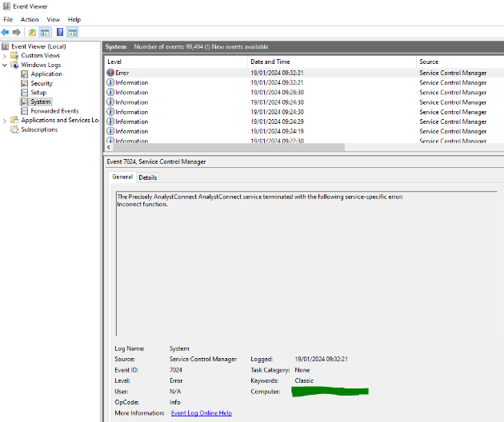
Task: Open the View menu
Action: tap(53, 19)
